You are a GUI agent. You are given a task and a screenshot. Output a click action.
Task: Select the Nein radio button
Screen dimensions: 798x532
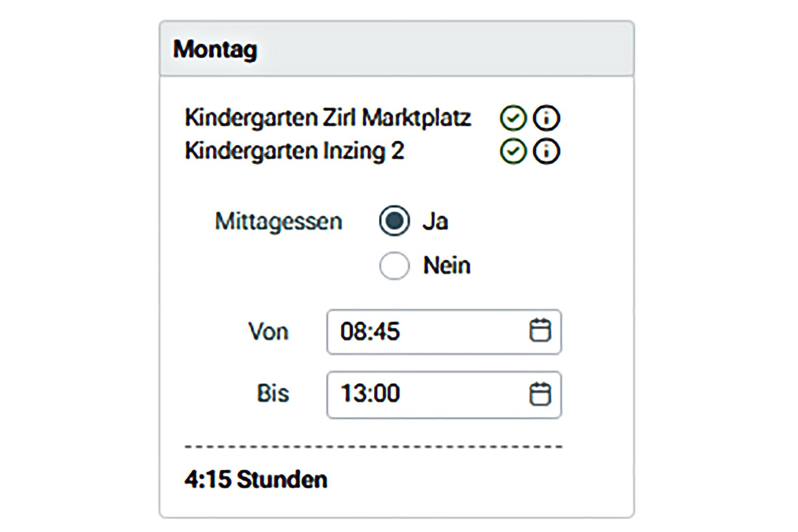pyautogui.click(x=394, y=266)
